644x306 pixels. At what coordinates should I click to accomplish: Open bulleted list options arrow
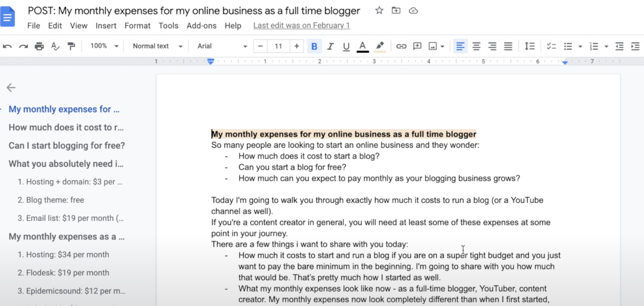[580, 47]
